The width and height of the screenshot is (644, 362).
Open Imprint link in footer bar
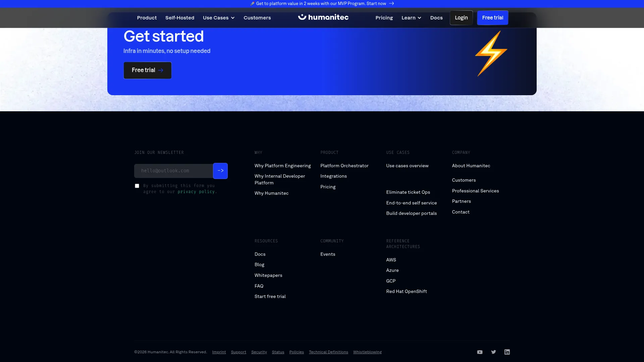click(219, 352)
